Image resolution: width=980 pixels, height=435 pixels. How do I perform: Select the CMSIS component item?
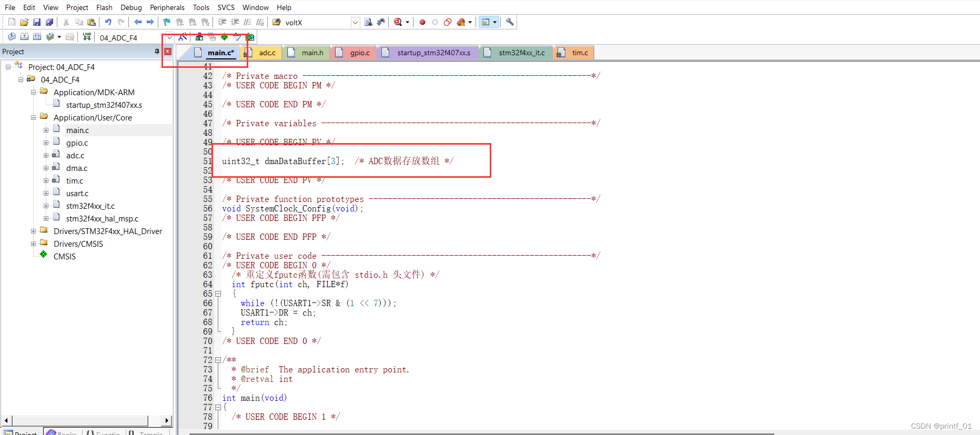pyautogui.click(x=64, y=257)
